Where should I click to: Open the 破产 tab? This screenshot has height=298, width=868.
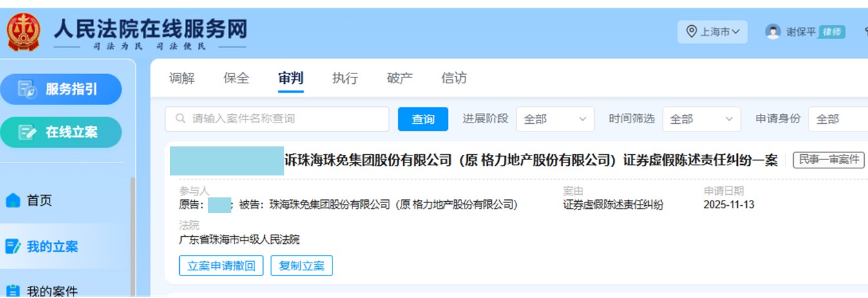pyautogui.click(x=400, y=78)
